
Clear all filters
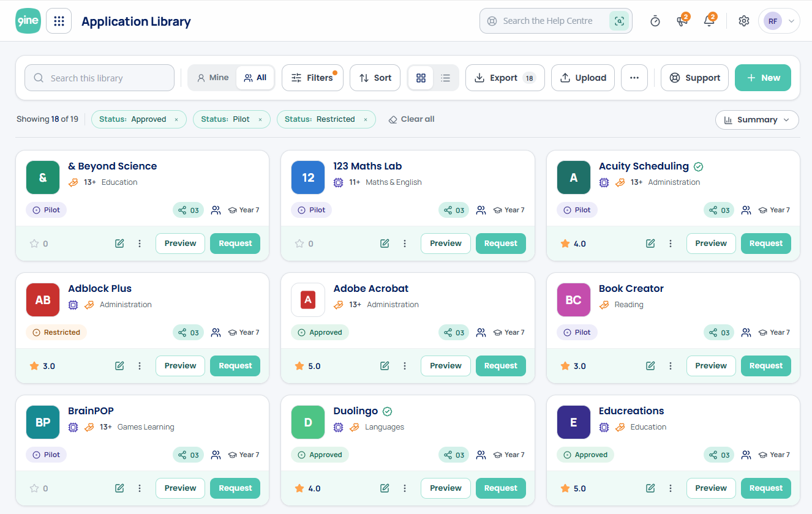(412, 119)
